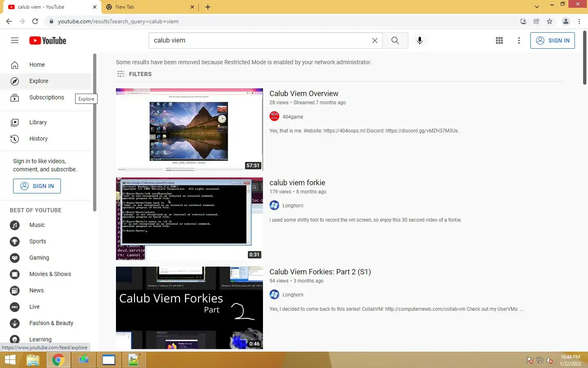Screen dimensions: 588x368
Task: Click the Gaming icon in sidebar
Action: coord(15,258)
